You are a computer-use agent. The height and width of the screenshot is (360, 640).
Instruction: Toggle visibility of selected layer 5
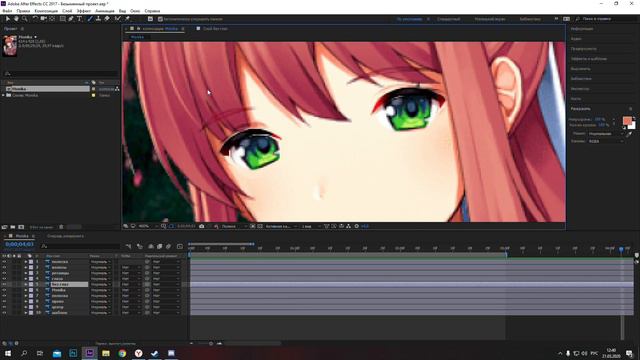[x=4, y=284]
